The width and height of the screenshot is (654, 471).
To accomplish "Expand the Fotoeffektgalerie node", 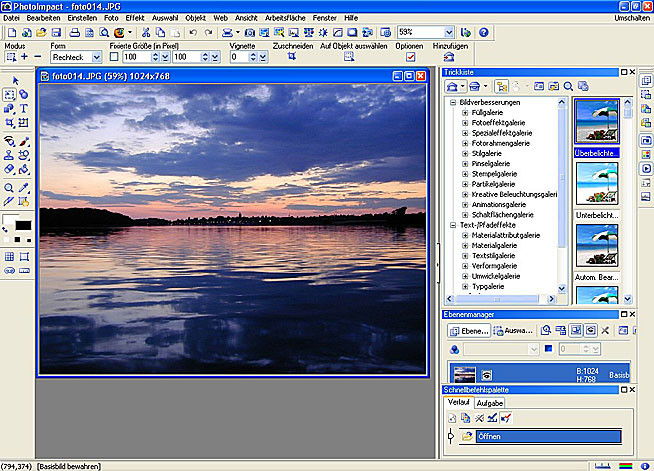I will 465,123.
